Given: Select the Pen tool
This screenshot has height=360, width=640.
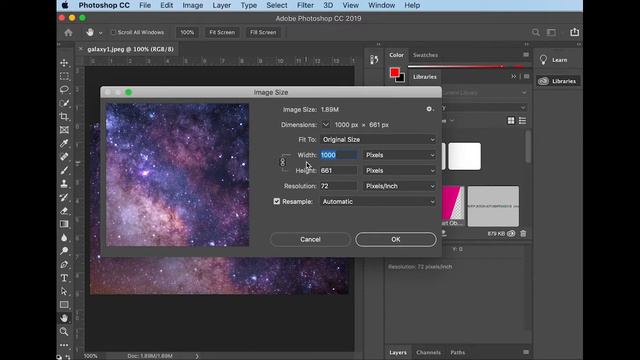Looking at the screenshot, I should tap(64, 264).
